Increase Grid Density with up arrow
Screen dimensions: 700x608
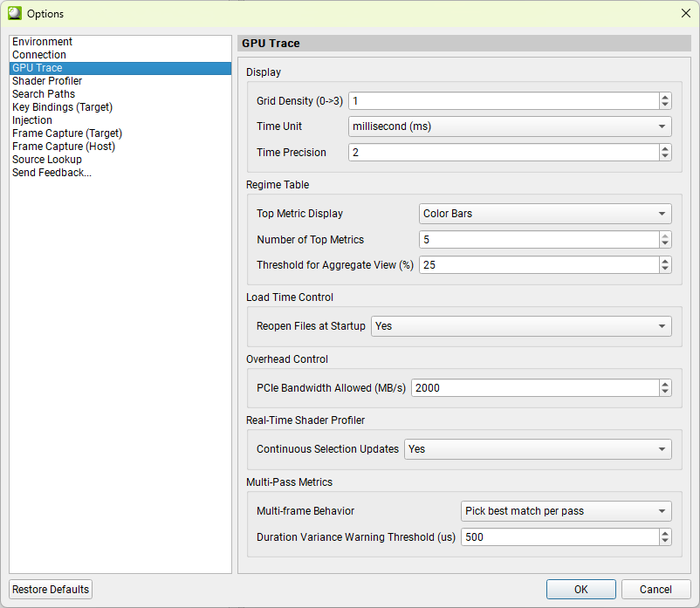tap(665, 97)
